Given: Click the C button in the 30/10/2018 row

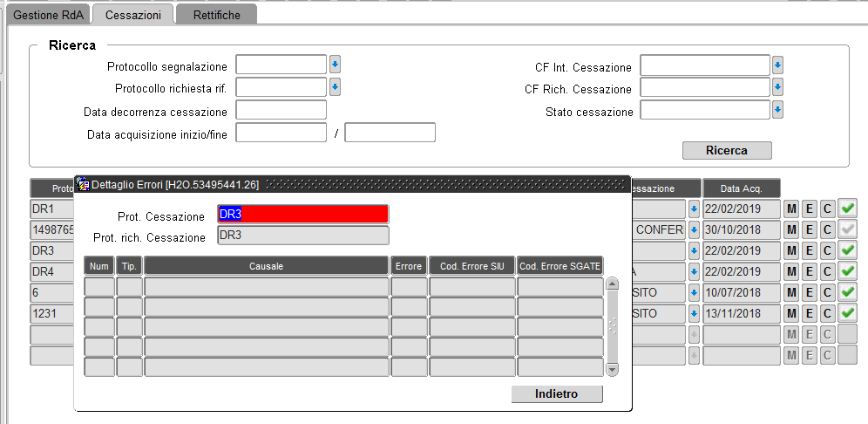Looking at the screenshot, I should [827, 230].
